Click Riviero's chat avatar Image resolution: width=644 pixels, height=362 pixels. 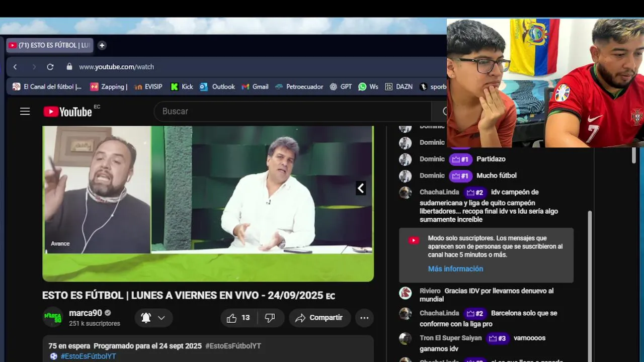pyautogui.click(x=406, y=293)
